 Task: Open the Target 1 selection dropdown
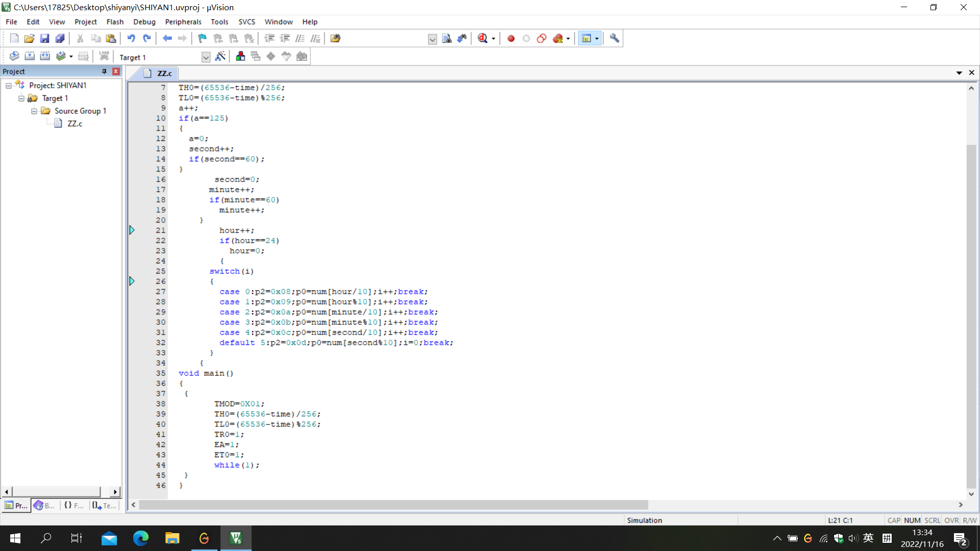[x=206, y=57]
